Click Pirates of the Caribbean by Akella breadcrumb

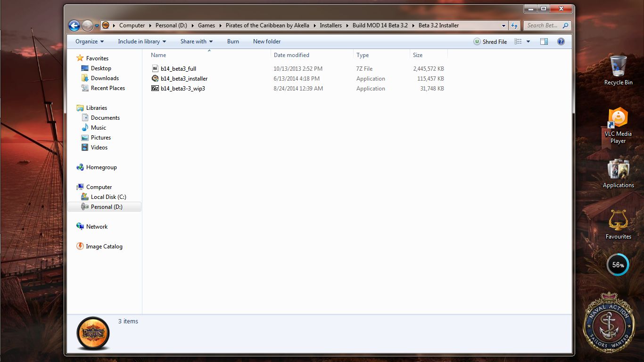tap(267, 25)
